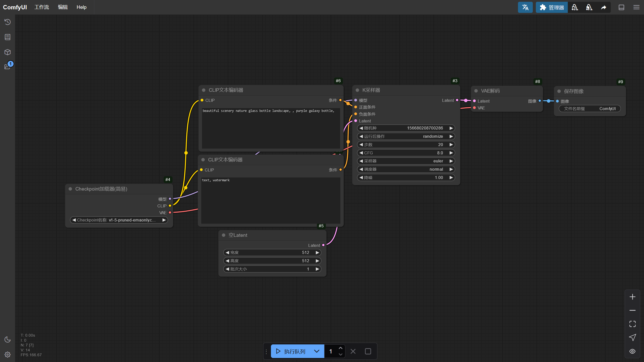
Task: Expand the queue options dropdown chevron
Action: pos(317,351)
